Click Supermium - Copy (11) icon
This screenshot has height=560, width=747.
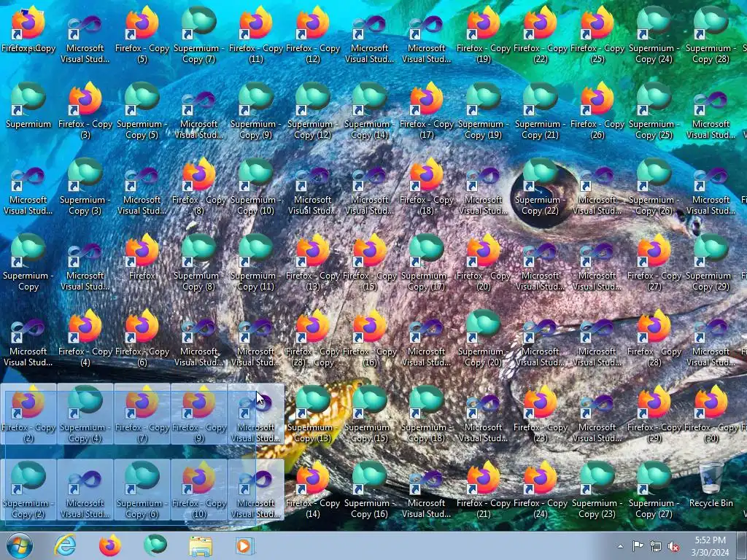coord(256,262)
